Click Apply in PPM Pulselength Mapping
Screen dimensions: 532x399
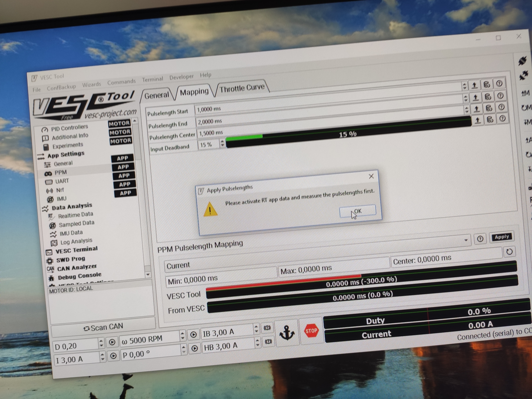pyautogui.click(x=501, y=237)
